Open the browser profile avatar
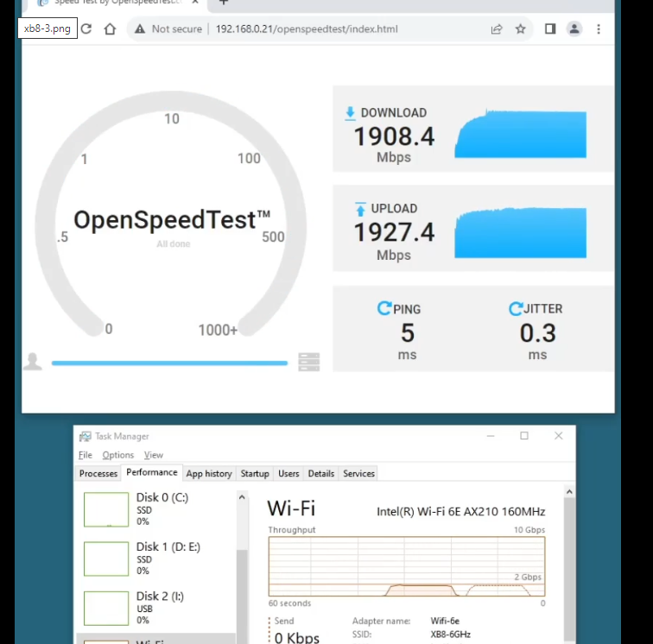The height and width of the screenshot is (644, 653). coord(574,28)
